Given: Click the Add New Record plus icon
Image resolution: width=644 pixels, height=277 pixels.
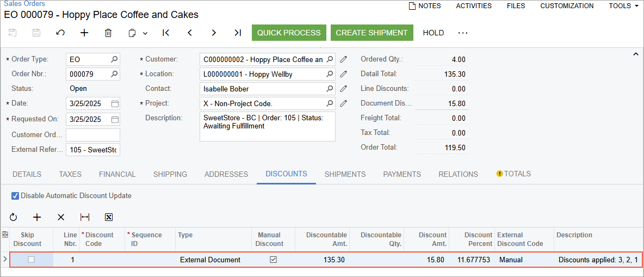Looking at the screenshot, I should (84, 33).
